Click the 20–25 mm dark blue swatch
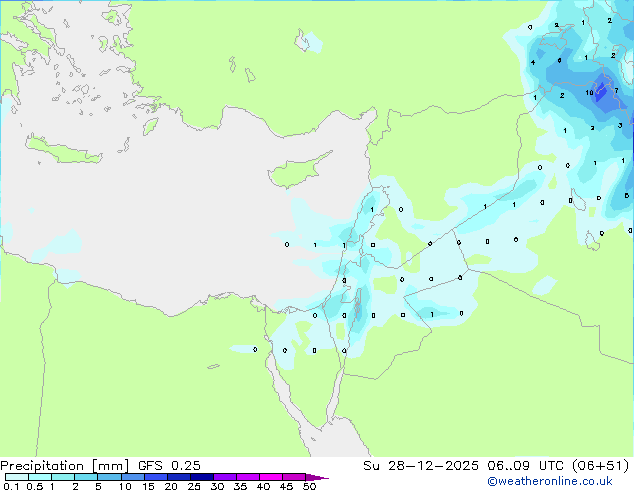This screenshot has height=490, width=634. point(179,477)
